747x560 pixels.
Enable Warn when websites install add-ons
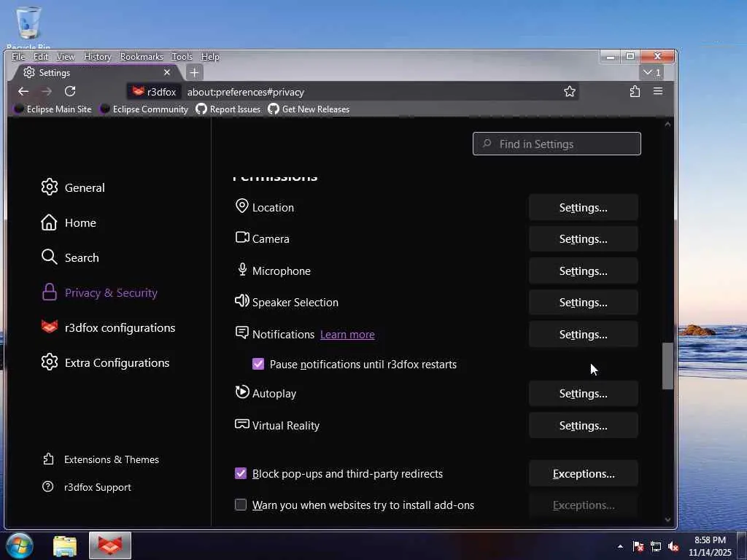241,505
